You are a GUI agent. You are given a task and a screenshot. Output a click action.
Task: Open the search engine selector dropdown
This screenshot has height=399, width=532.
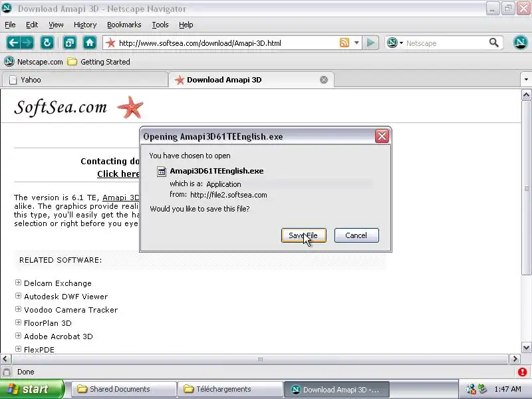point(402,43)
